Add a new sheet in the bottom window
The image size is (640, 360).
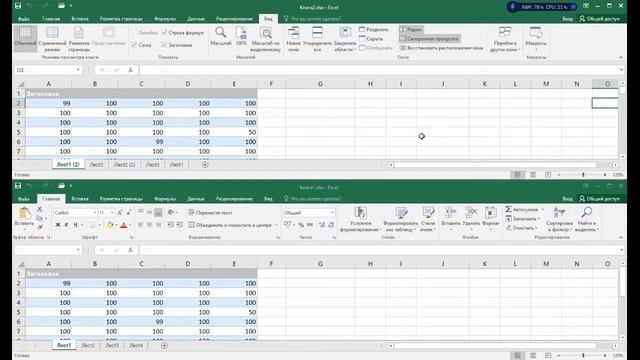pos(164,346)
